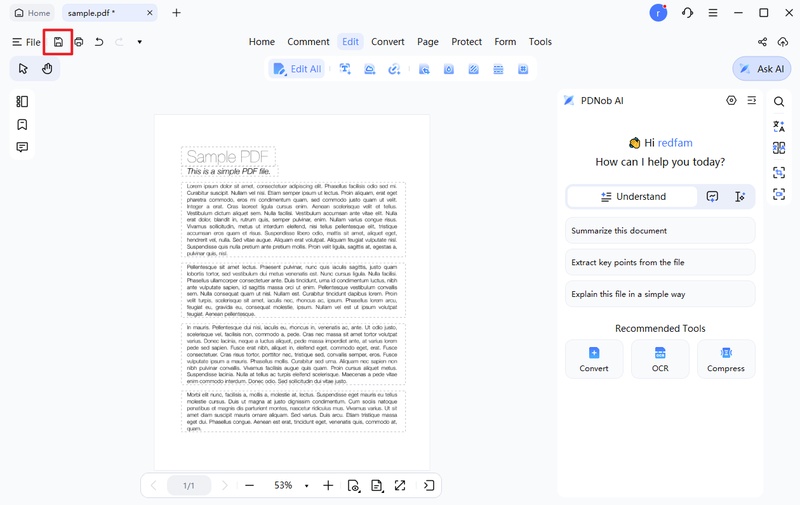Click the grayed-out Redo arrow
Image resolution: width=800 pixels, height=505 pixels.
(119, 42)
